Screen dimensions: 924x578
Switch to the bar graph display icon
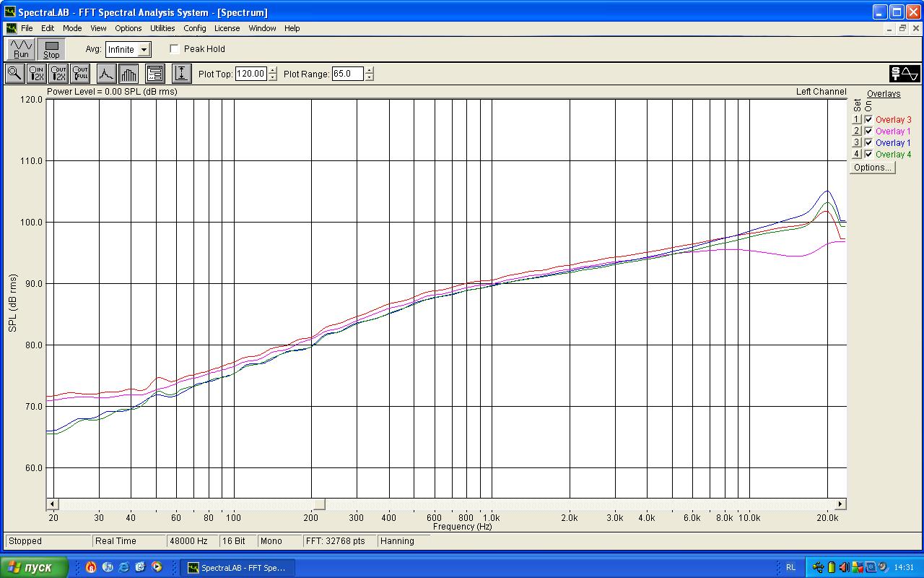click(128, 74)
